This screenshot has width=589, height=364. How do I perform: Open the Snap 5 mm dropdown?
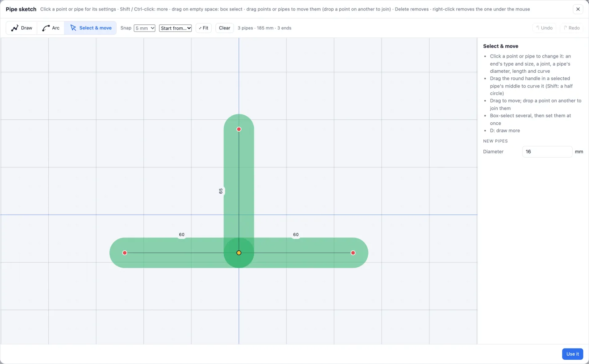pyautogui.click(x=144, y=28)
